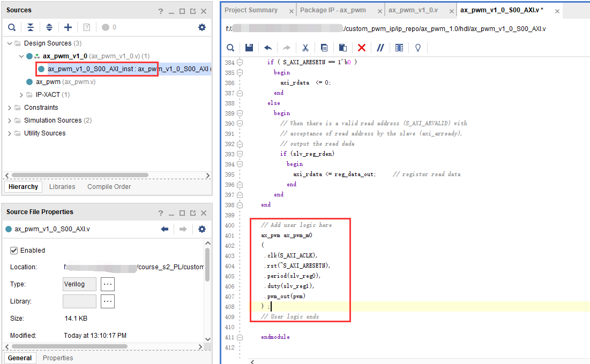Fold the begin block at line 389
The image size is (590, 364).
tap(240, 113)
